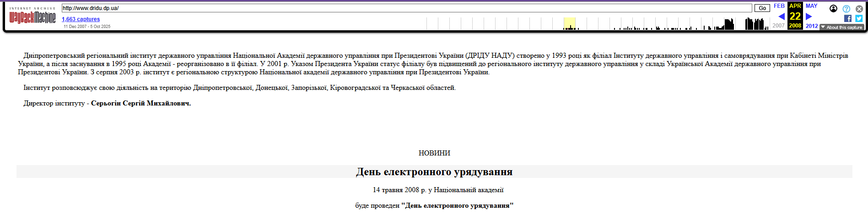Click the capture date 22 label
This screenshot has height=216, width=868.
pos(795,16)
